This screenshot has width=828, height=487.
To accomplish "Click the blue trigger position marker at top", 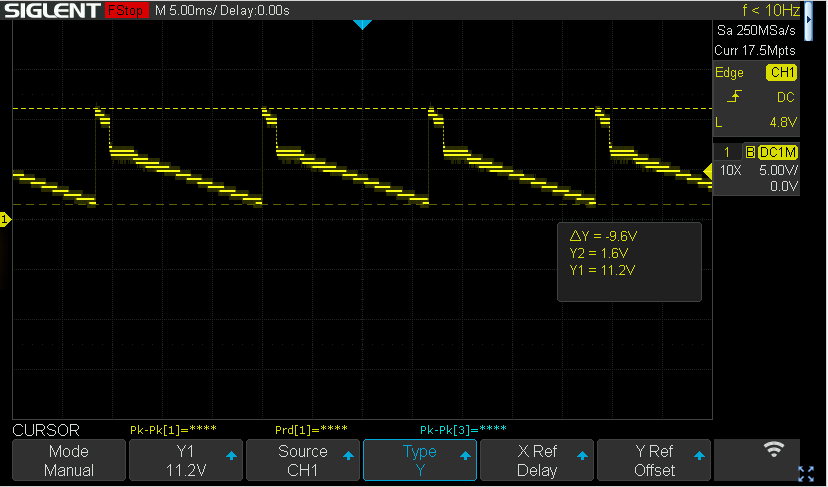I will (x=362, y=24).
